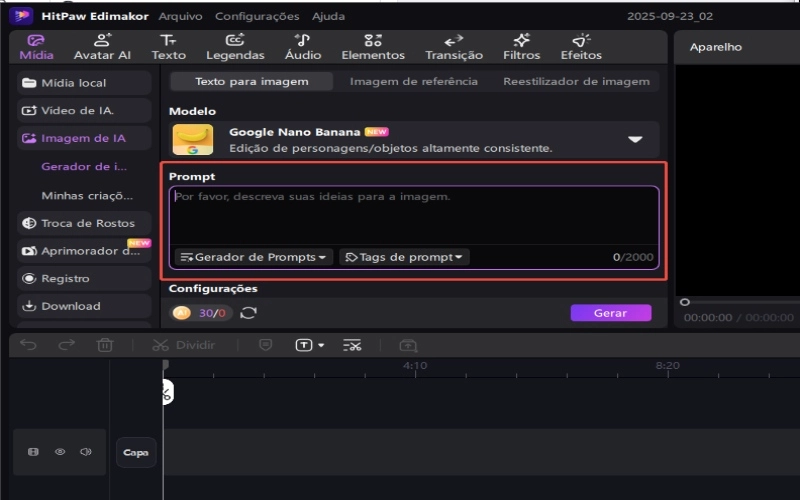Delete selected clip with trash icon
The image size is (800, 500).
coord(105,345)
